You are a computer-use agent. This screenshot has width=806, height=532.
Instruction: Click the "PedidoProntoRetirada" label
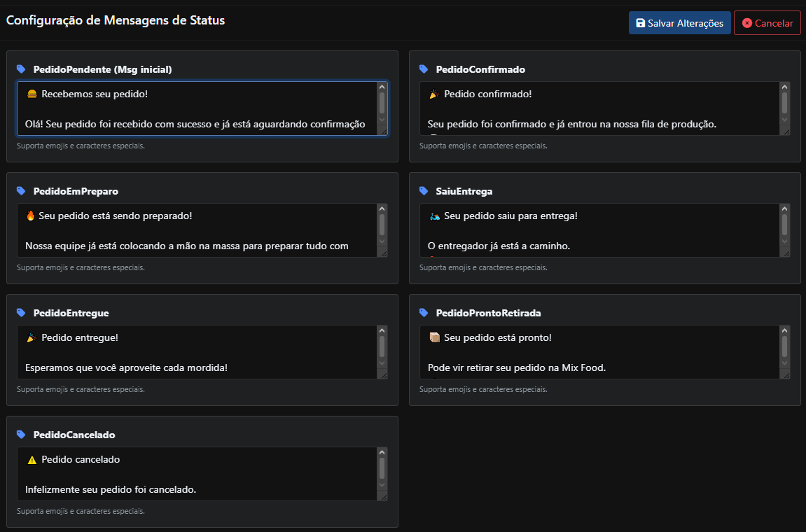point(488,313)
